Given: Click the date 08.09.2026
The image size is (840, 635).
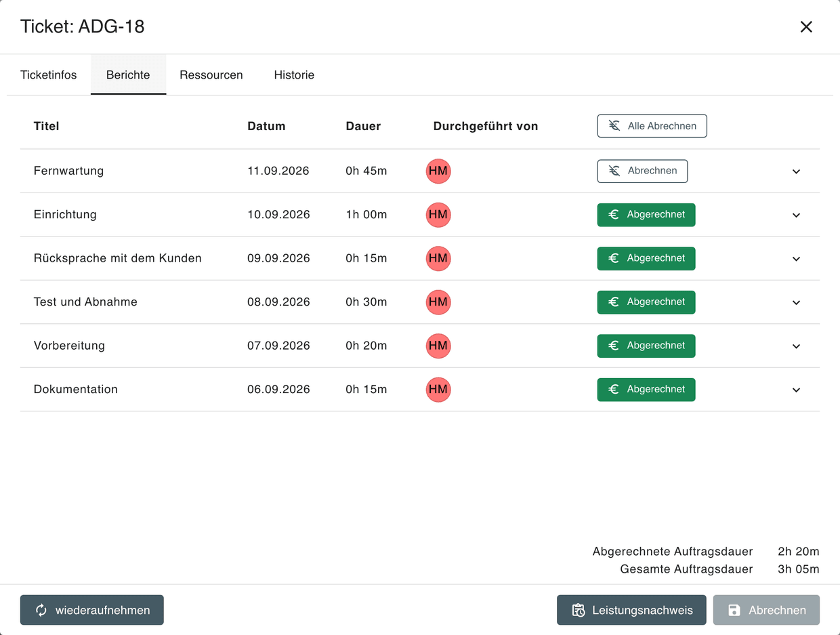Looking at the screenshot, I should (x=278, y=302).
